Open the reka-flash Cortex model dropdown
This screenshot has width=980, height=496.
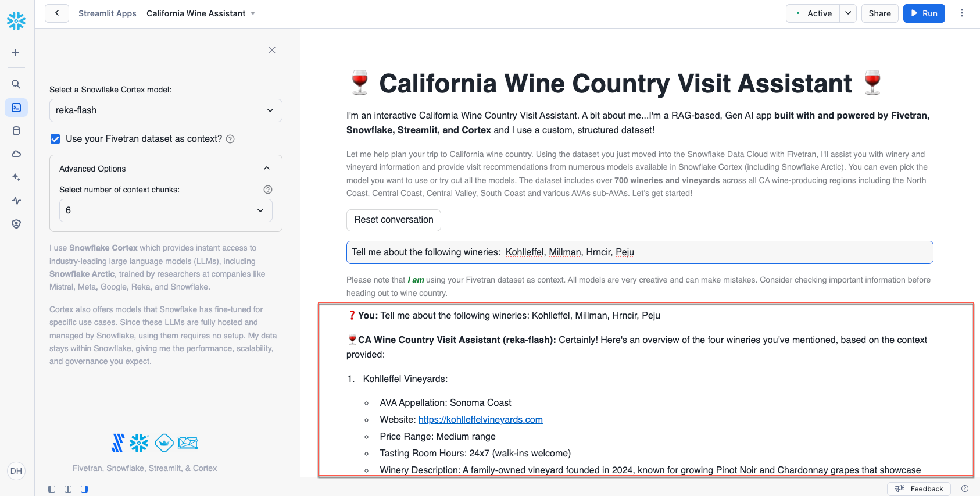point(166,110)
